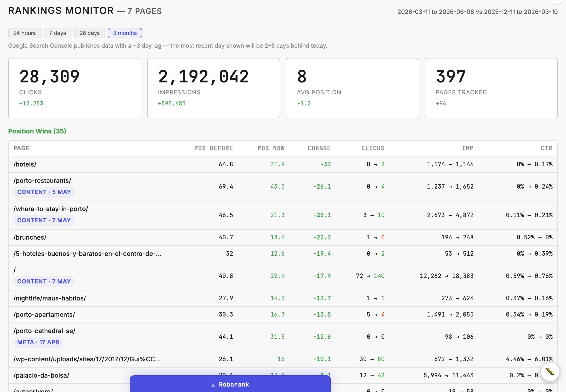This screenshot has width=566, height=392.
Task: Open the /5-hoteles-buenos-y-baratos page link
Action: (87, 254)
